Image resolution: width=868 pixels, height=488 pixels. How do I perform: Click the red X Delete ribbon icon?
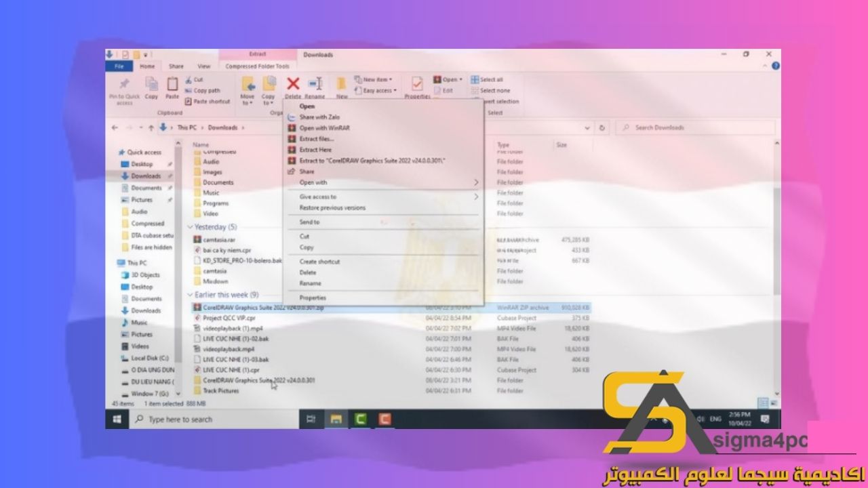pos(293,83)
